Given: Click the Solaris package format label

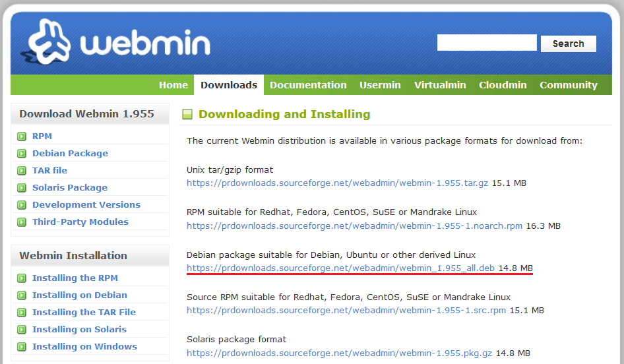Looking at the screenshot, I should (x=236, y=340).
